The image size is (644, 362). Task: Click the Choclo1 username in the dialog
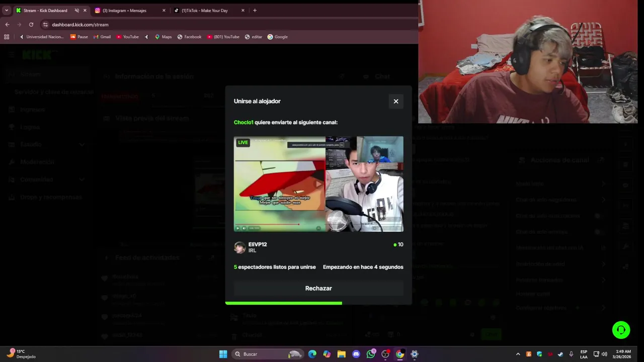pos(244,122)
